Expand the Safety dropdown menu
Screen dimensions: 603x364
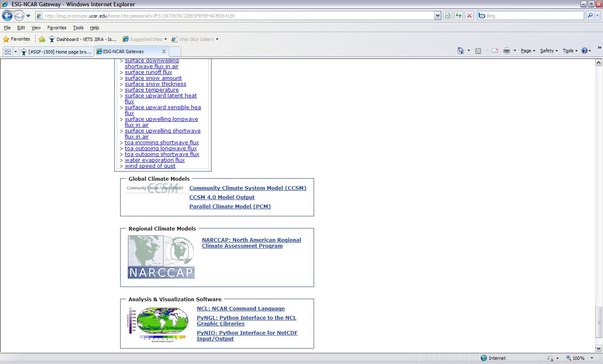tap(549, 51)
